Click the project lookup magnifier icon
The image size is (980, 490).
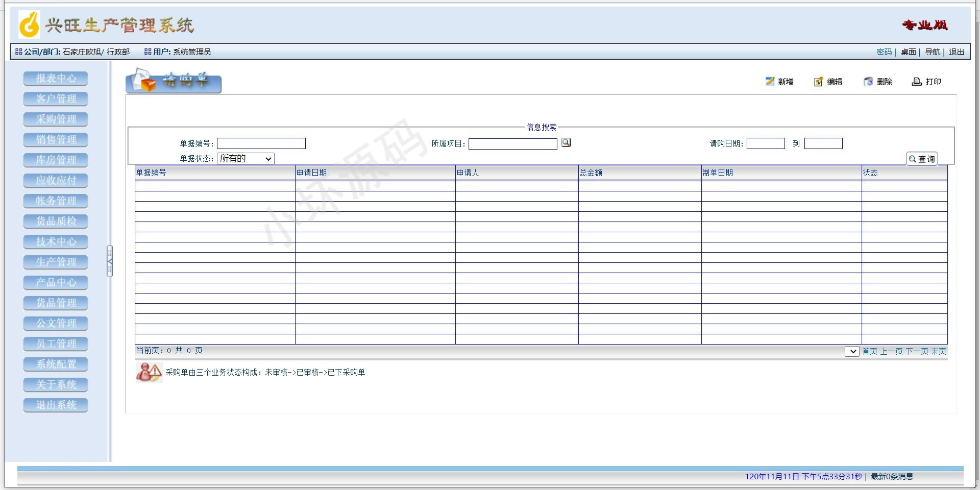click(566, 143)
